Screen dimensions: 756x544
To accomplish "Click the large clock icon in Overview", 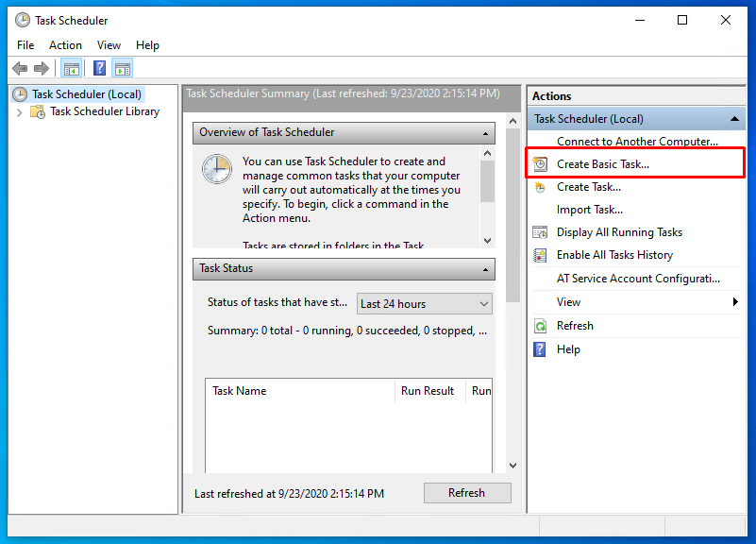I will click(x=217, y=169).
